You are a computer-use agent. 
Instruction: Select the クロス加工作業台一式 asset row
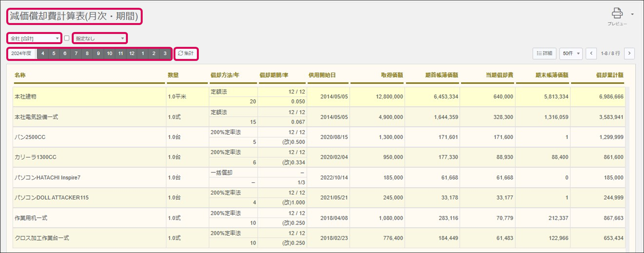tap(319, 238)
